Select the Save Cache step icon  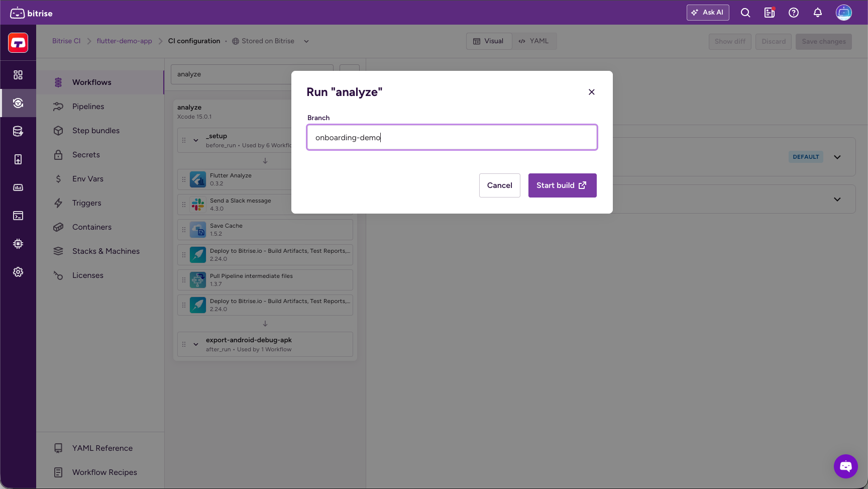click(x=198, y=230)
